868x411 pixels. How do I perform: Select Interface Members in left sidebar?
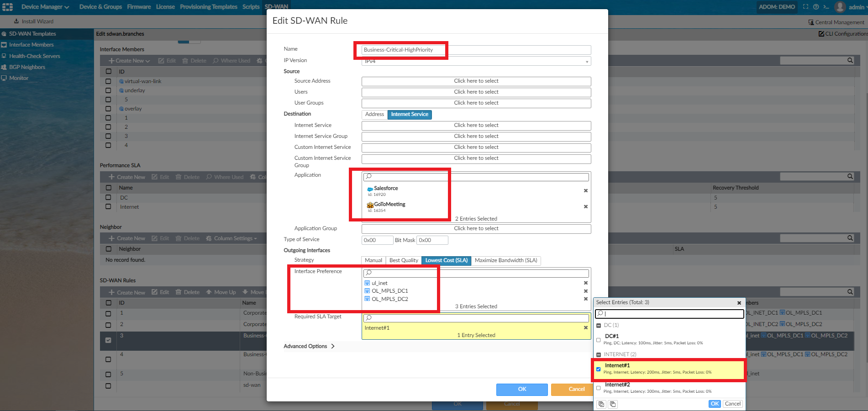[x=30, y=44]
